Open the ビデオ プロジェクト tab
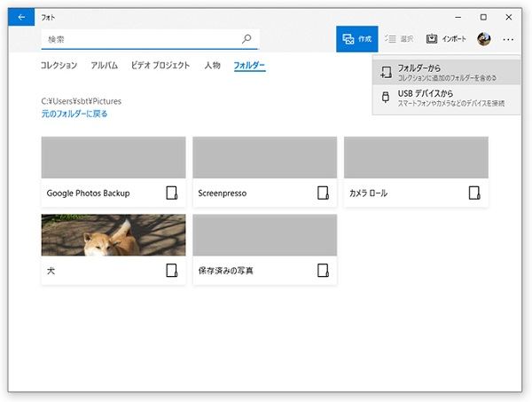Image resolution: width=532 pixels, height=402 pixels. [160, 66]
